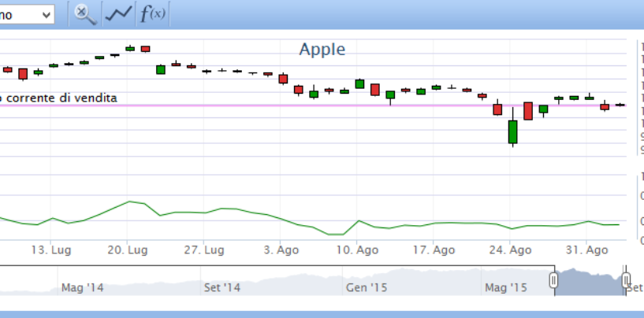The image size is (644, 318).
Task: Open the line chart type icon
Action: (x=119, y=14)
